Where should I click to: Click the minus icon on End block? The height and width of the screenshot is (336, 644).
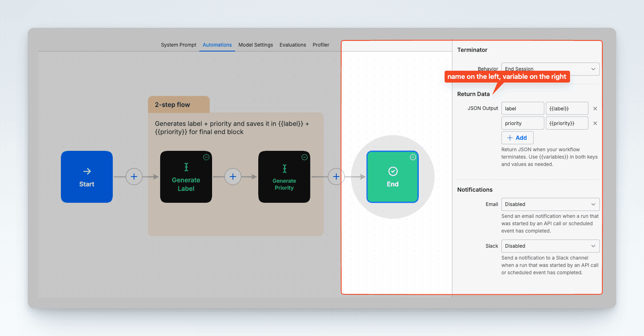point(413,157)
